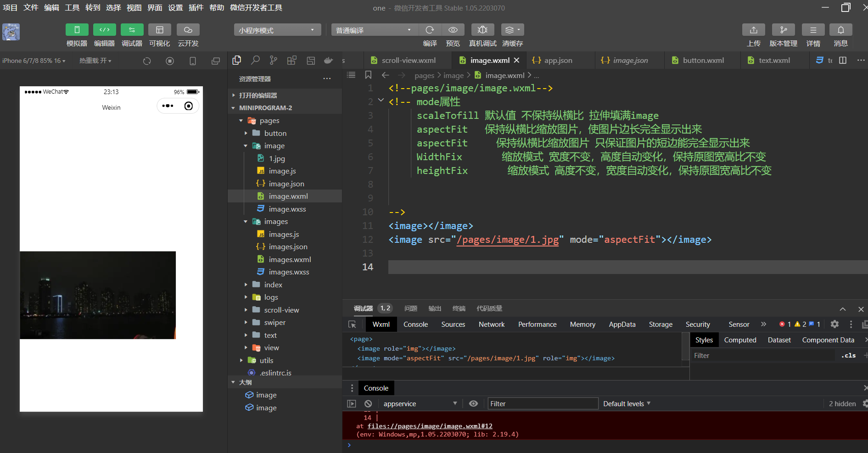Click the .cls button in Styles
868x453 pixels.
[848, 356]
